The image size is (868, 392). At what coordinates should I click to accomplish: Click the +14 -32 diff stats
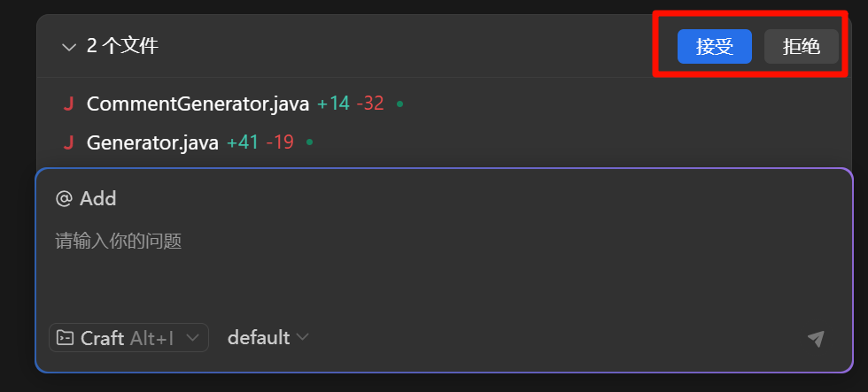(350, 104)
